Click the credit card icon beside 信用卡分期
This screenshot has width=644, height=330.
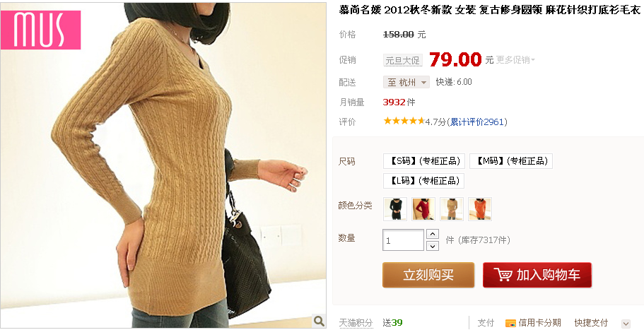point(510,323)
